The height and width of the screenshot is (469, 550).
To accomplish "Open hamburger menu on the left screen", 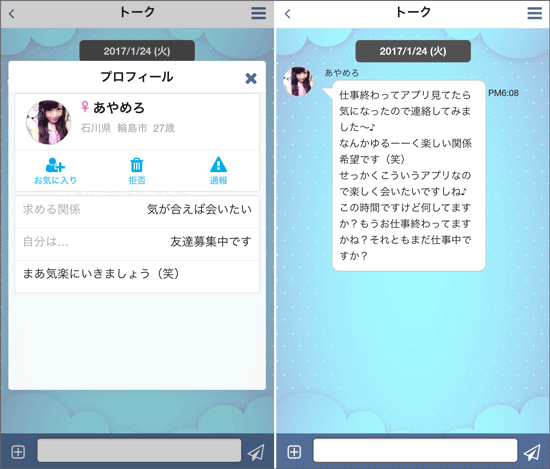I will (259, 13).
